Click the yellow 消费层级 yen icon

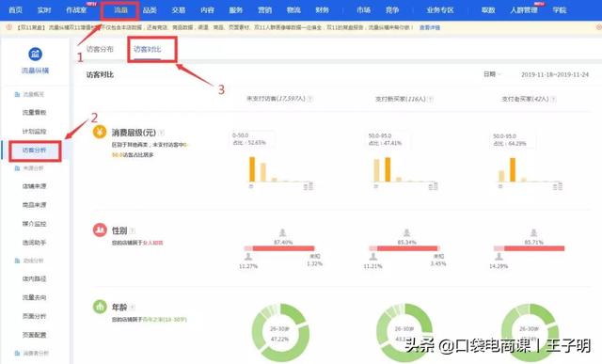[100, 132]
